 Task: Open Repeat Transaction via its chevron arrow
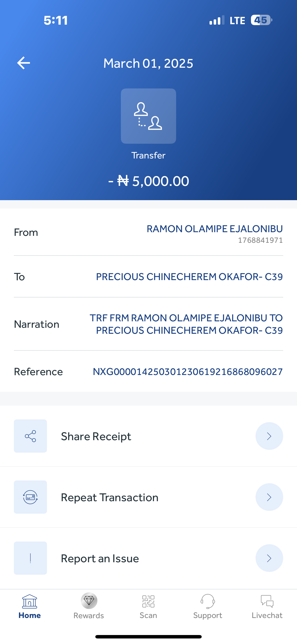[269, 497]
